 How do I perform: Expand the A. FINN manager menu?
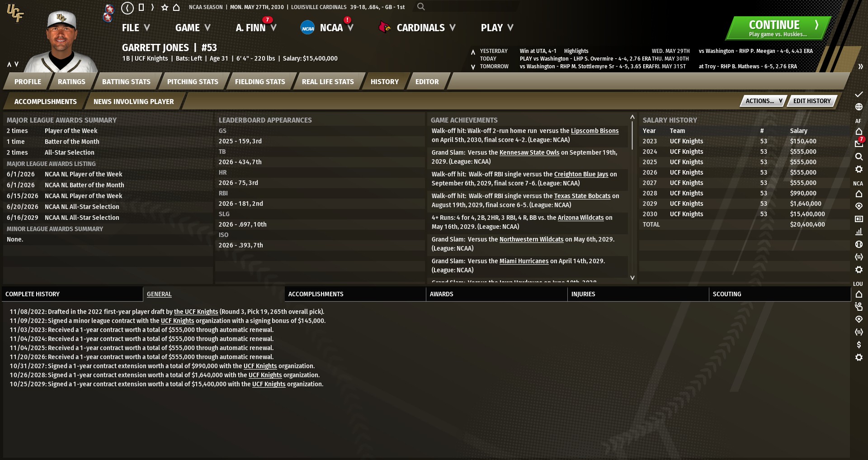(256, 28)
